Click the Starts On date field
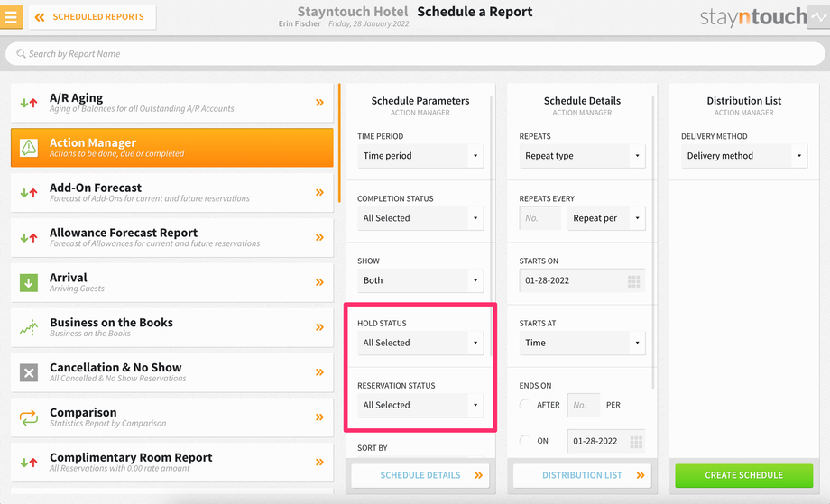The width and height of the screenshot is (830, 504). pyautogui.click(x=582, y=280)
